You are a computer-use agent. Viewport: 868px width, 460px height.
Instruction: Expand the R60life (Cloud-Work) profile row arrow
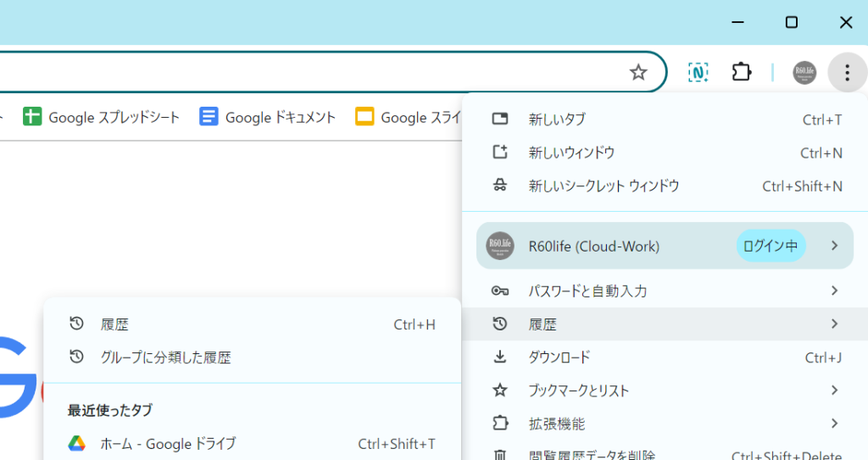pos(834,246)
